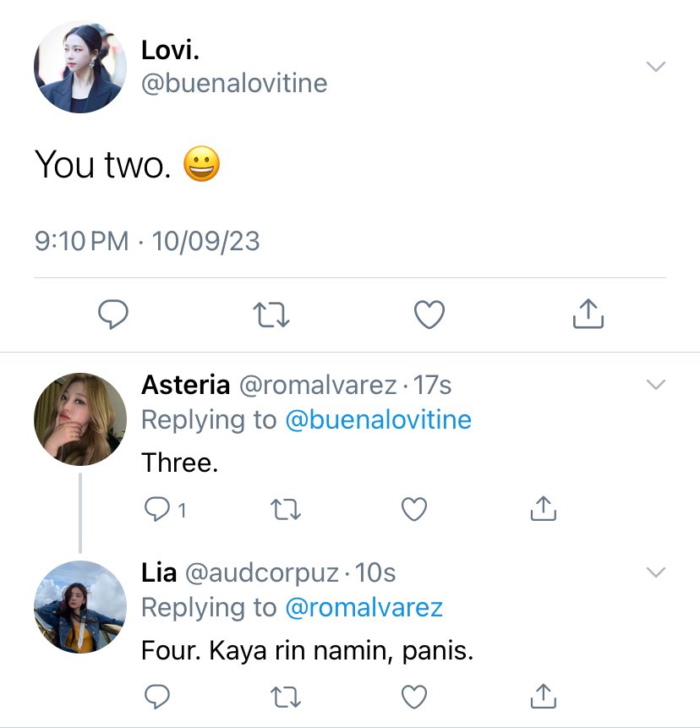Viewport: 700px width, 728px height.
Task: Like Asteria's "Three." reply
Action: pyautogui.click(x=414, y=509)
